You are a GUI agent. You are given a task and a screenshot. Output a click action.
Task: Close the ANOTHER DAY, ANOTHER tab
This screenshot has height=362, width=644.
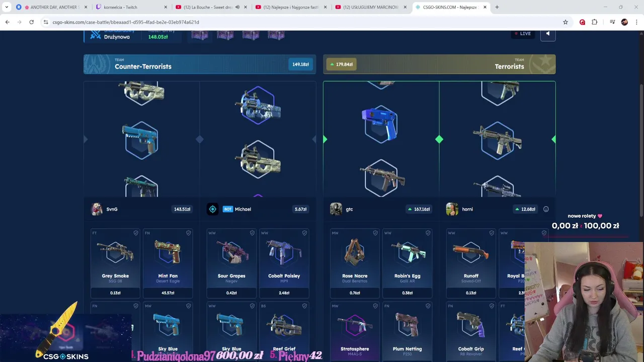pyautogui.click(x=86, y=7)
